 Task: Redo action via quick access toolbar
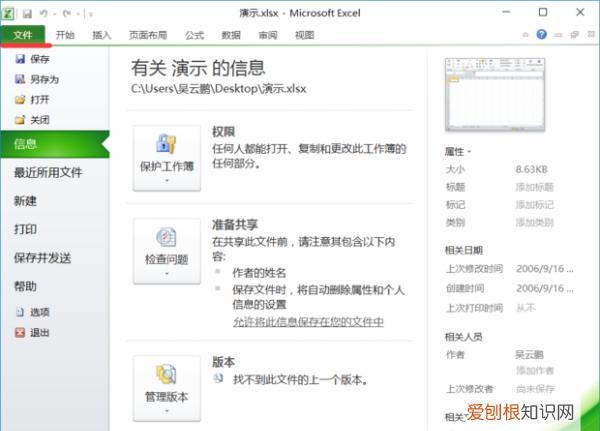click(x=67, y=14)
